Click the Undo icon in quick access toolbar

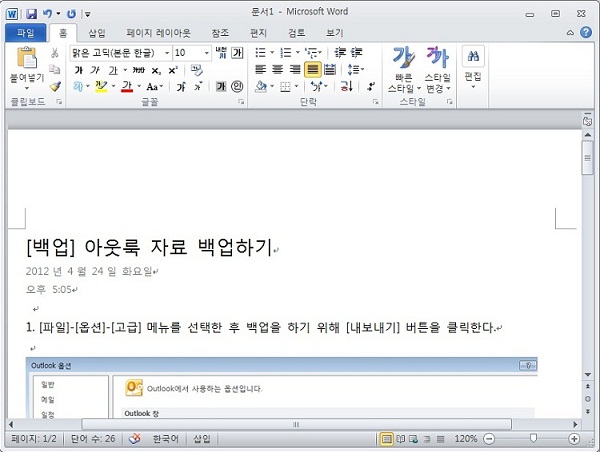point(47,14)
